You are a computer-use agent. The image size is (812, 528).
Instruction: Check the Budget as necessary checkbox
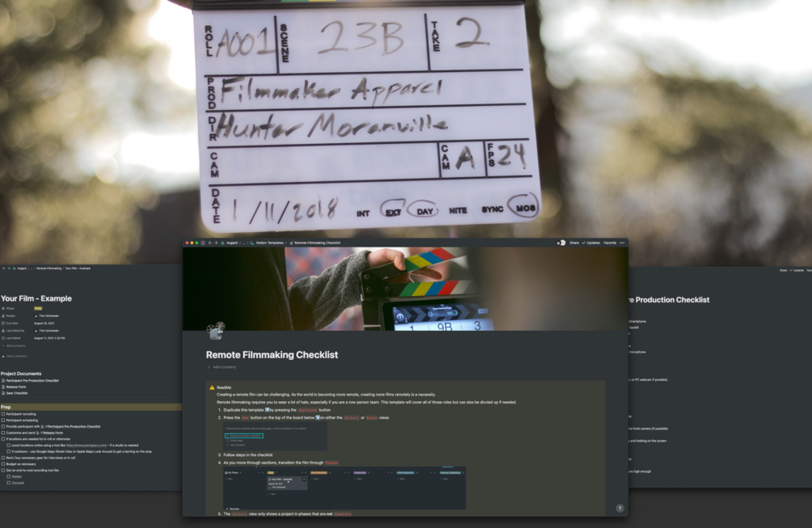(3, 464)
